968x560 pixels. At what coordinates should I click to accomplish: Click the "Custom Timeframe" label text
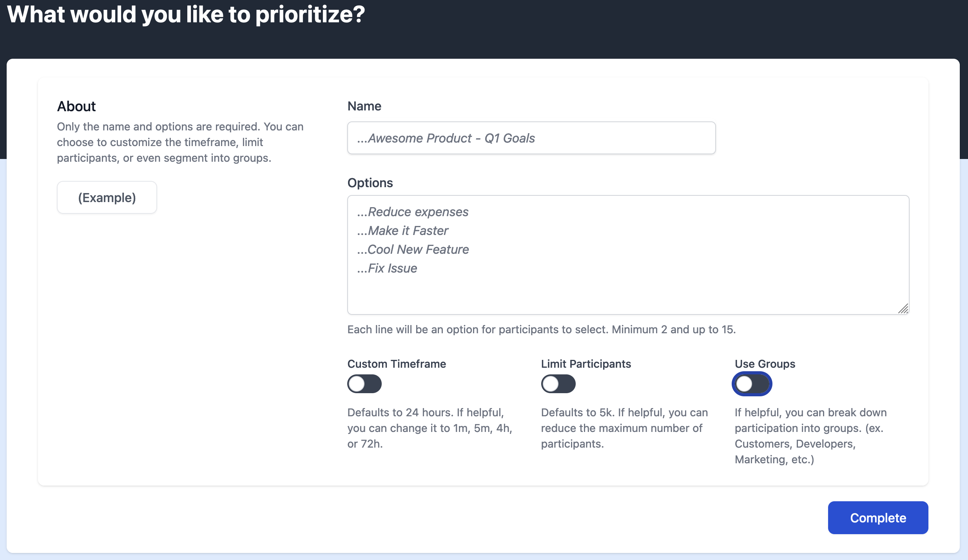(396, 364)
